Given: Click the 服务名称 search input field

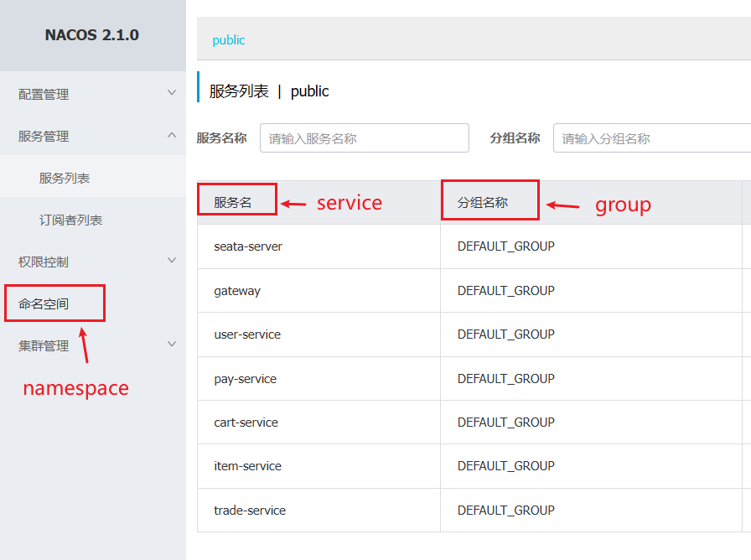Looking at the screenshot, I should [364, 138].
